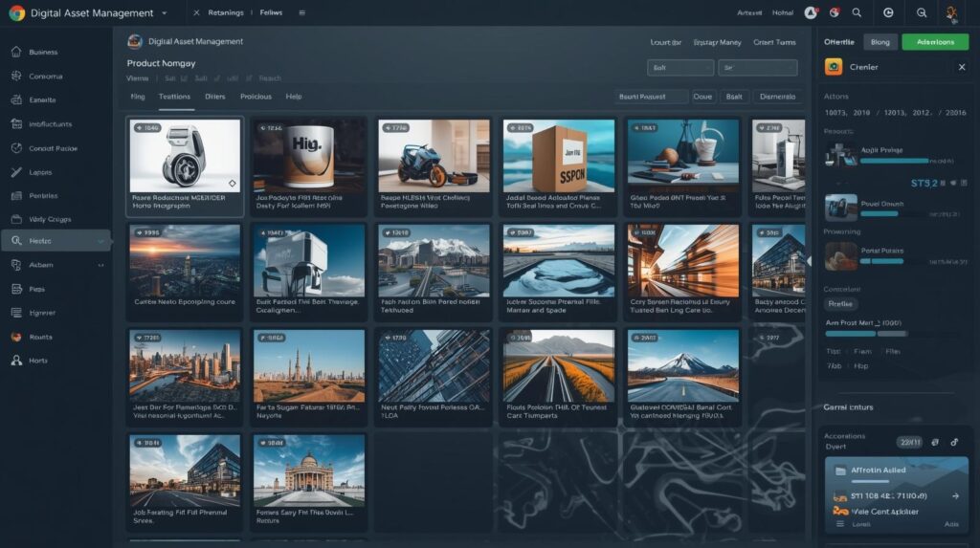Click the Dismeraio button
This screenshot has width=980, height=548.
tap(777, 97)
